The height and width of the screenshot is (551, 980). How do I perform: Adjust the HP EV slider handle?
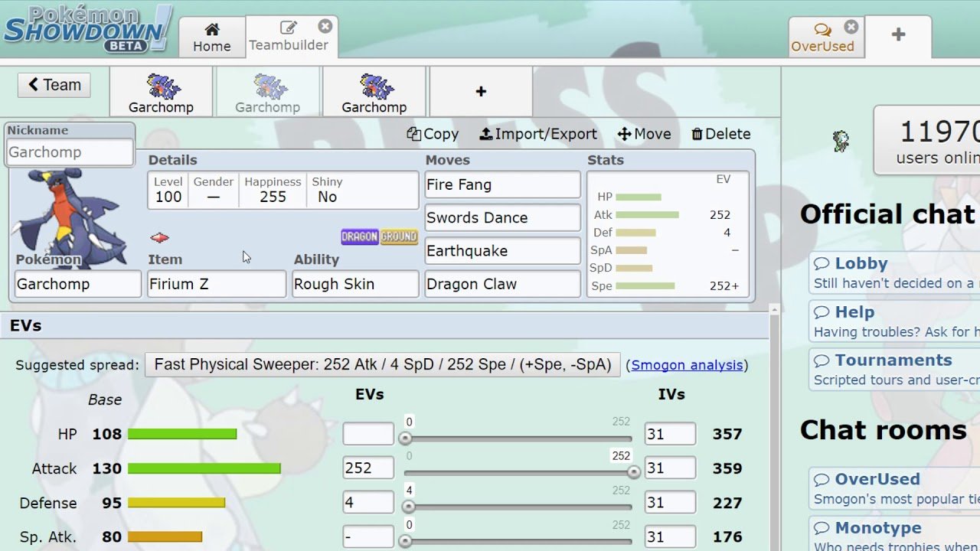pos(405,439)
